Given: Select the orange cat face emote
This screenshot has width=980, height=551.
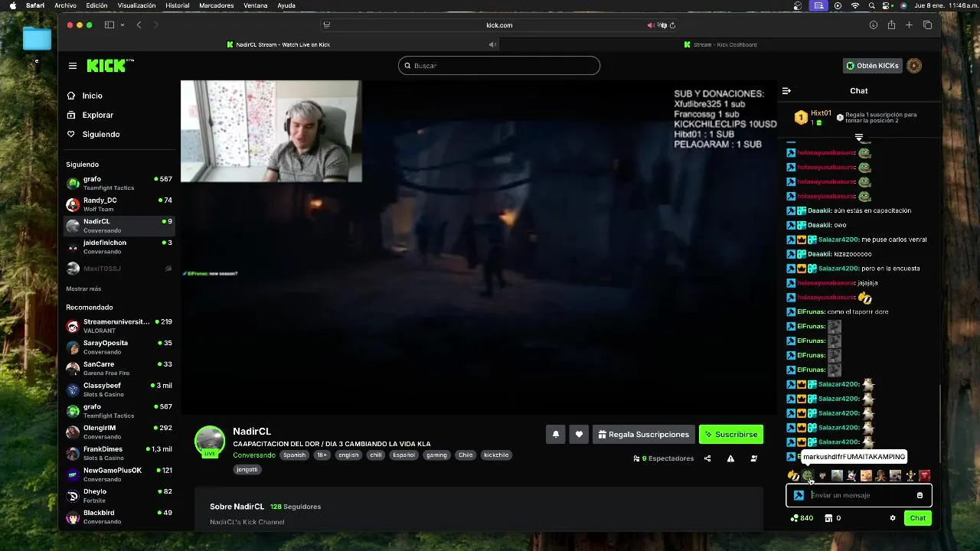Looking at the screenshot, I should (x=866, y=476).
